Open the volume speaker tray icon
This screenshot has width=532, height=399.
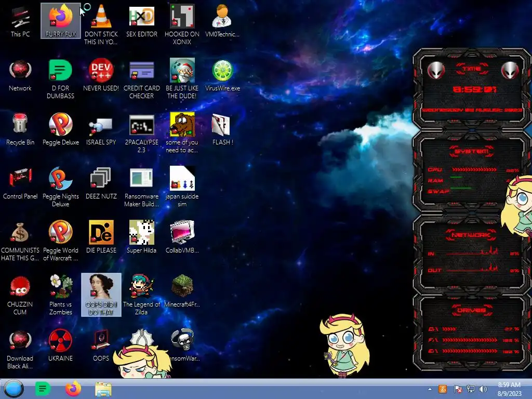click(x=483, y=389)
